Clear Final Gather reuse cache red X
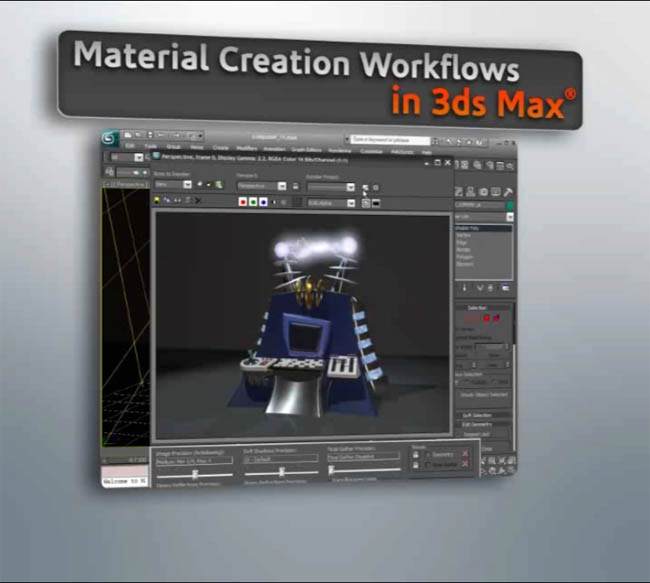Screen dimensions: 650x583 pos(466,464)
